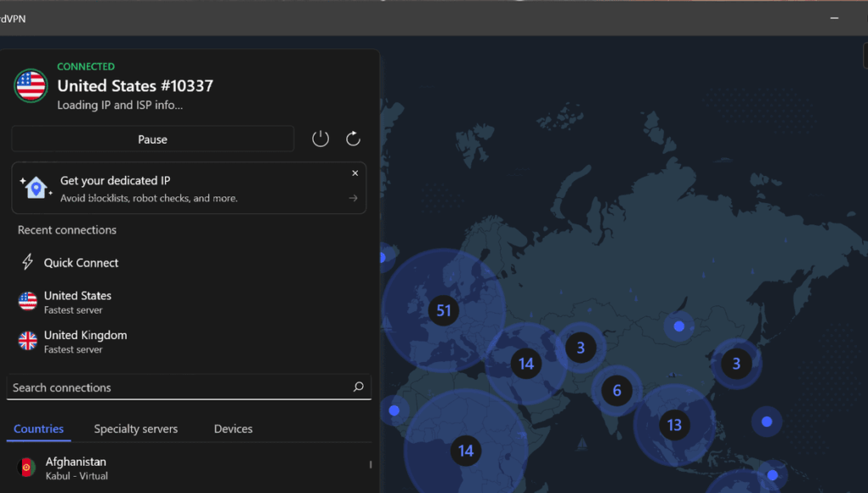Switch to the Specialty servers tab

click(x=135, y=428)
